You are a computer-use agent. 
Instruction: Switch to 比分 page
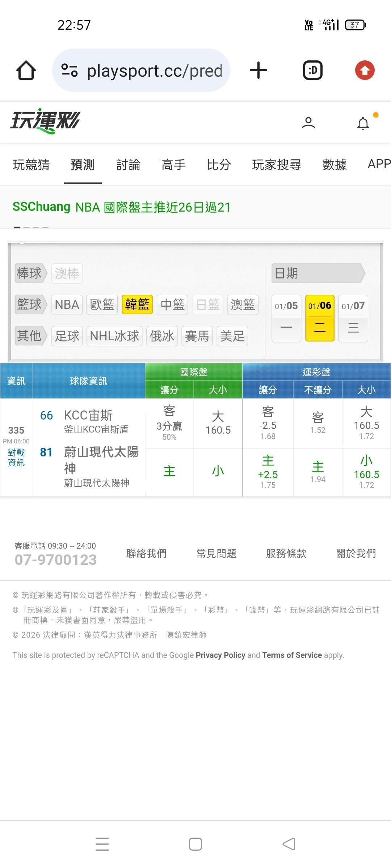219,165
